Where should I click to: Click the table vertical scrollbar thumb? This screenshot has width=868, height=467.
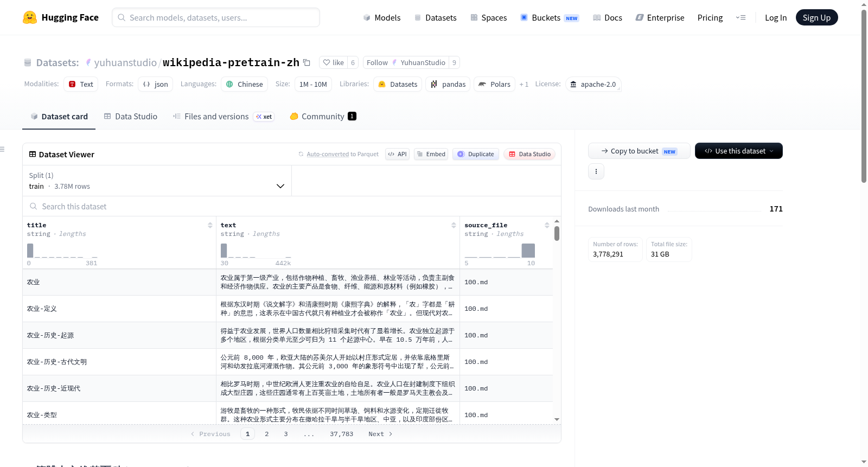pos(557,233)
